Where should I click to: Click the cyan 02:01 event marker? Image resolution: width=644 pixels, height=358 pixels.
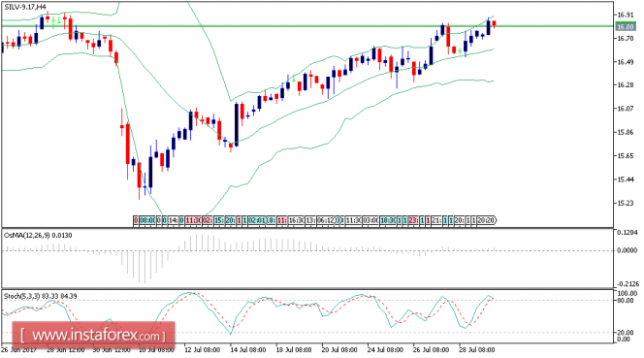point(257,220)
